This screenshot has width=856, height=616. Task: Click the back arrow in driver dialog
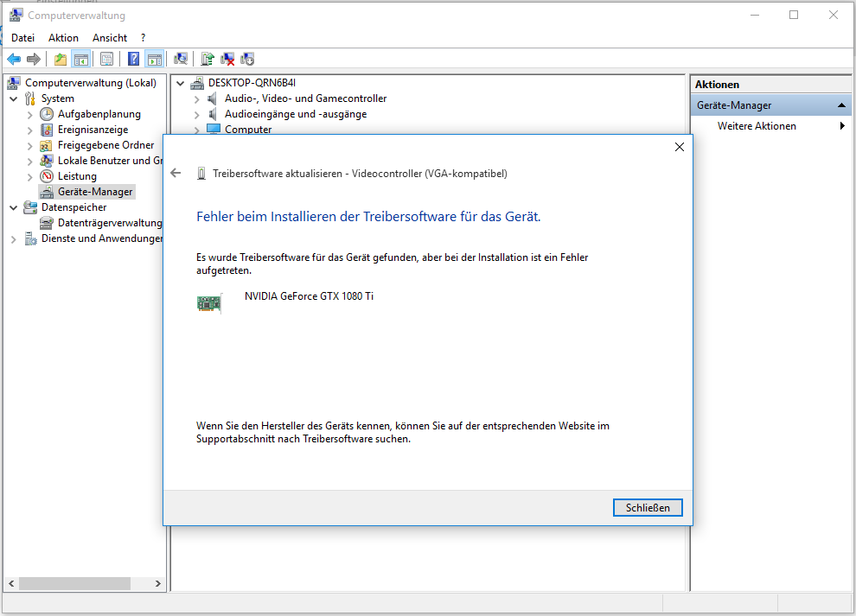click(176, 173)
